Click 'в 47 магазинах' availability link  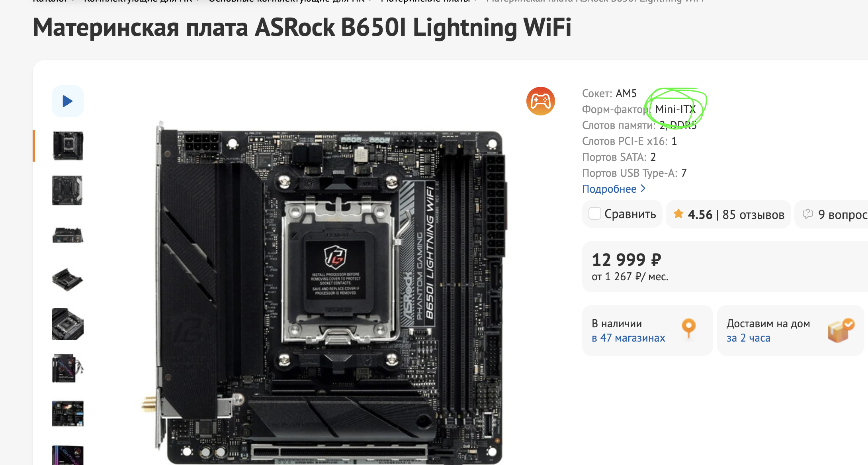(628, 338)
